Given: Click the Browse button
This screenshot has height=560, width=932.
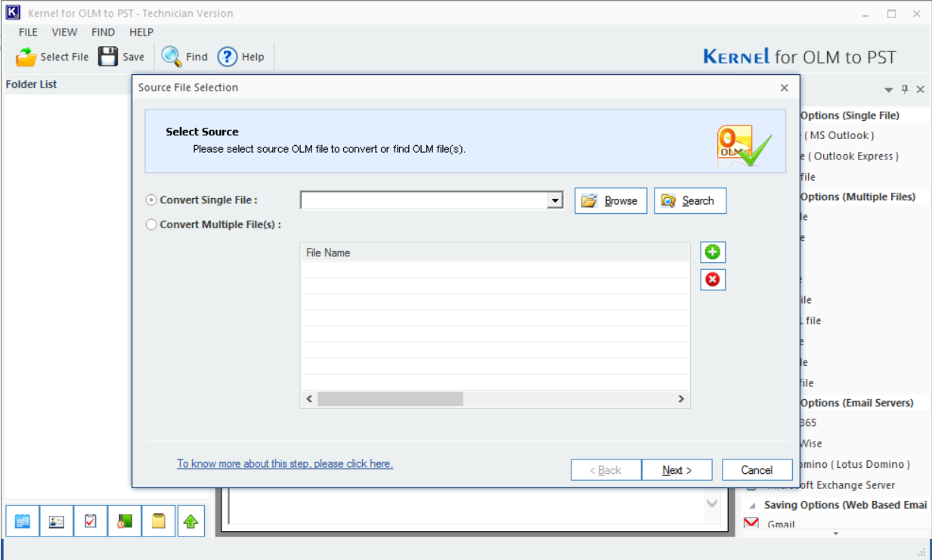Looking at the screenshot, I should [611, 201].
